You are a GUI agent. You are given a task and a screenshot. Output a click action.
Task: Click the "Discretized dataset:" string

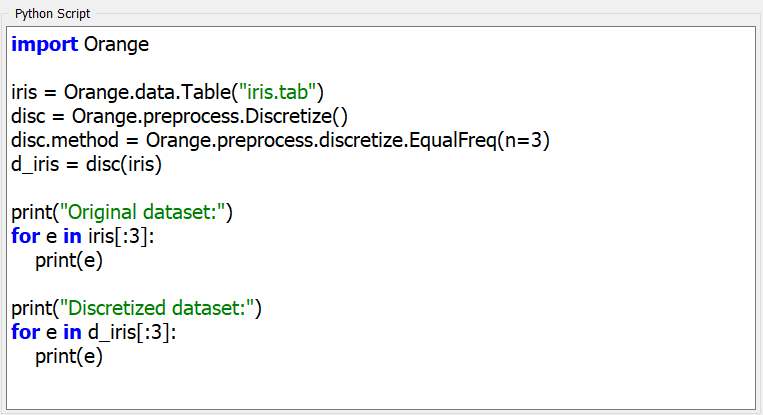click(157, 308)
